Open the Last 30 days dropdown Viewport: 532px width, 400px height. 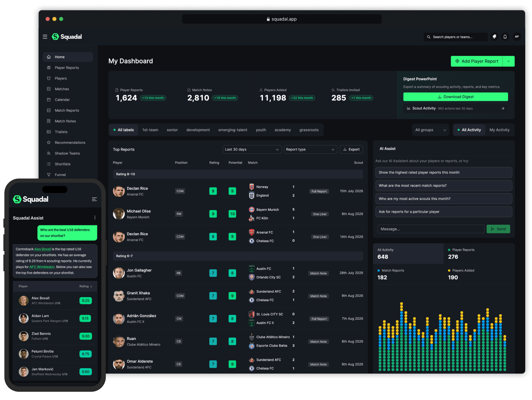[252, 149]
